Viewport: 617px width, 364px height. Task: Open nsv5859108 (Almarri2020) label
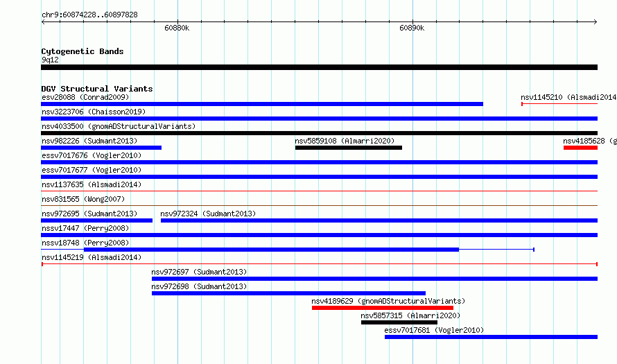pyautogui.click(x=345, y=141)
